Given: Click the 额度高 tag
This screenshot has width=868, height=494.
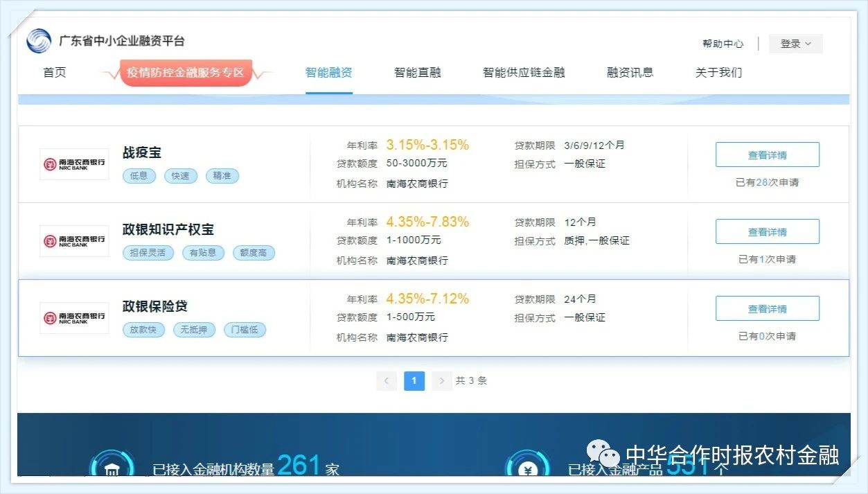Looking at the screenshot, I should (254, 253).
